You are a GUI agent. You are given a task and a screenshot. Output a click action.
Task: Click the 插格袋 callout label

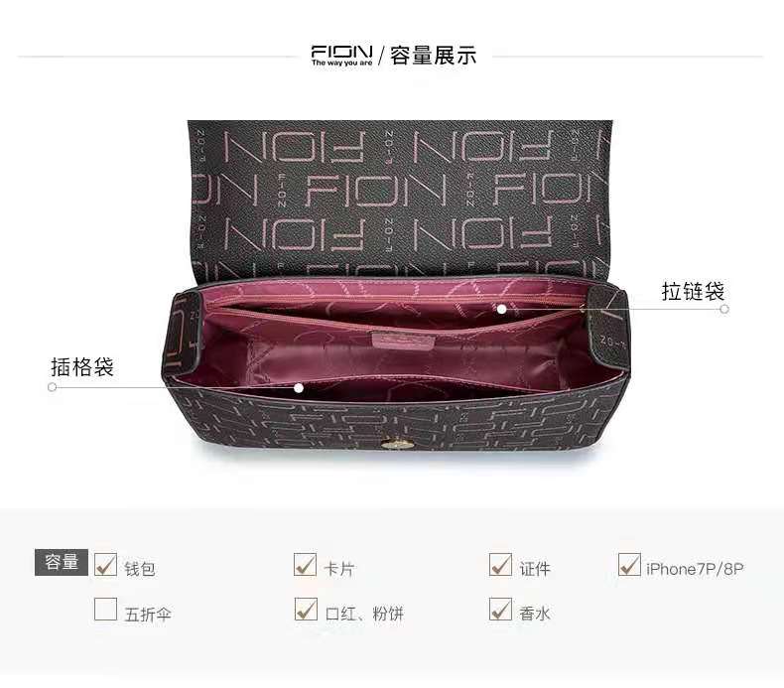tap(82, 367)
